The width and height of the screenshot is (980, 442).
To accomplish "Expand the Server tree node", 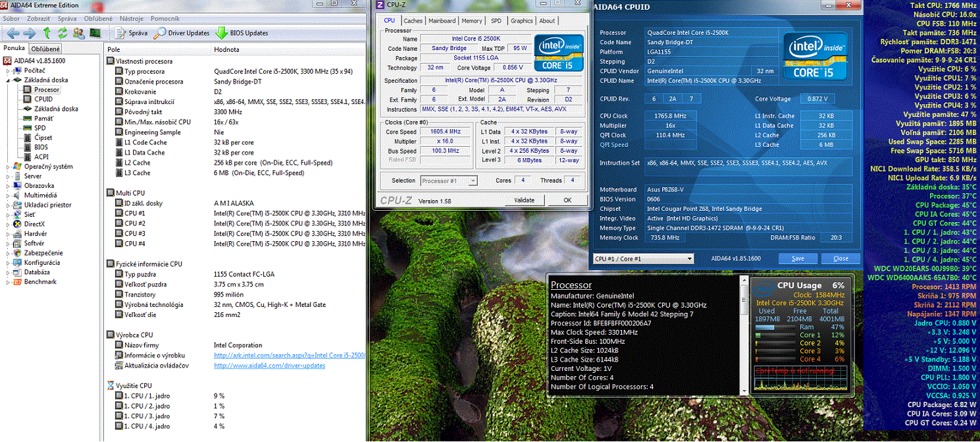I will pos(9,177).
